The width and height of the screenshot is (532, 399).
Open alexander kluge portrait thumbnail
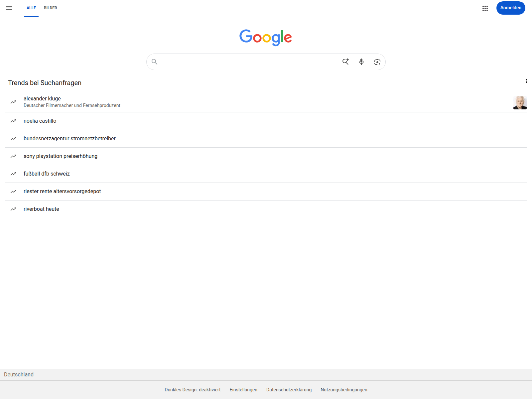point(520,103)
